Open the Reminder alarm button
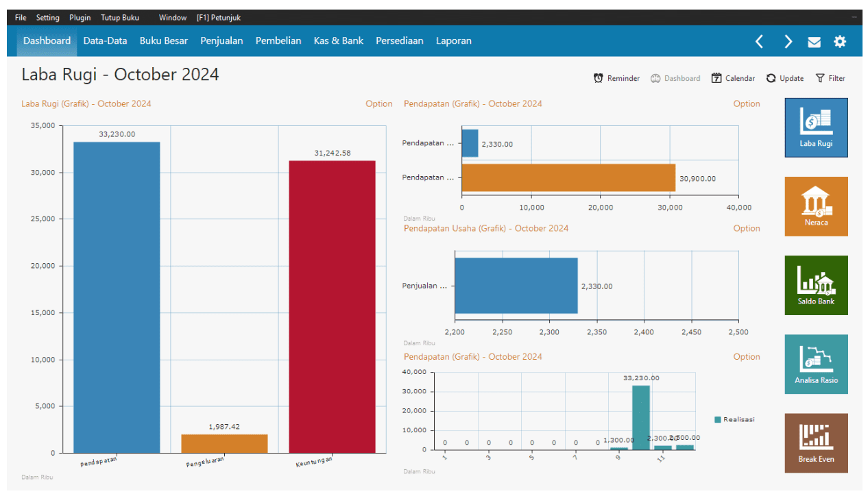The image size is (868, 496). pos(616,78)
